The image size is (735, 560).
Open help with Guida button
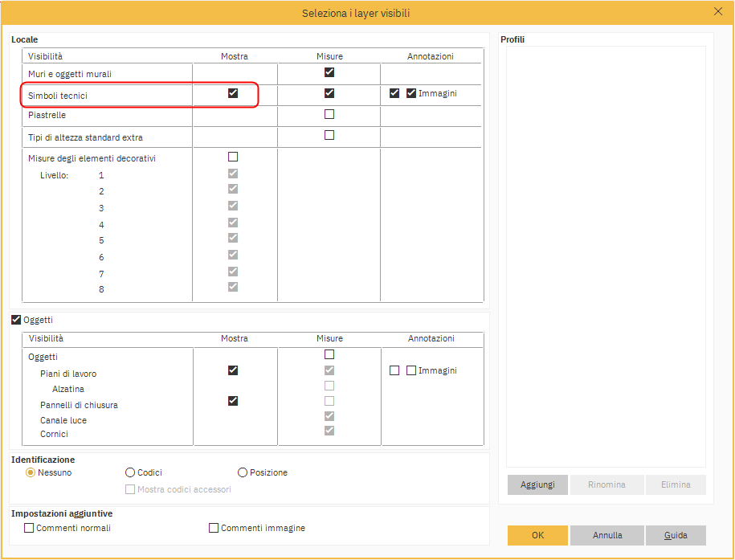point(676,535)
